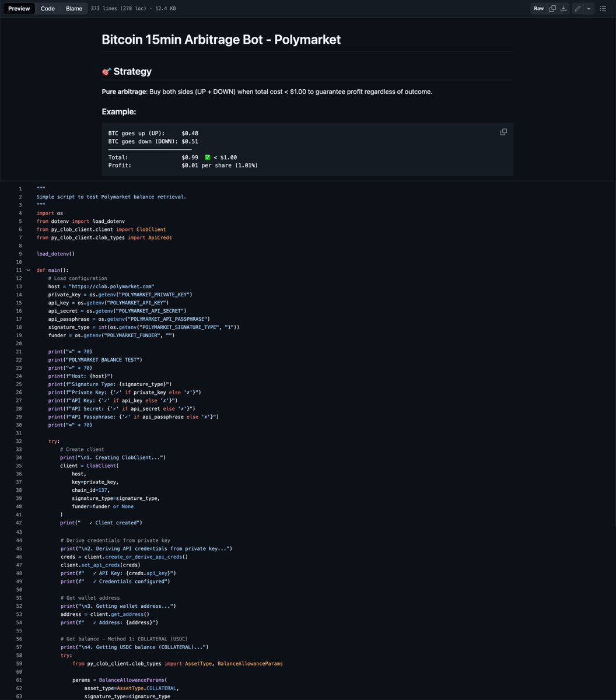This screenshot has height=700, width=616.
Task: Click 'try:' on line 32
Action: 54,441
